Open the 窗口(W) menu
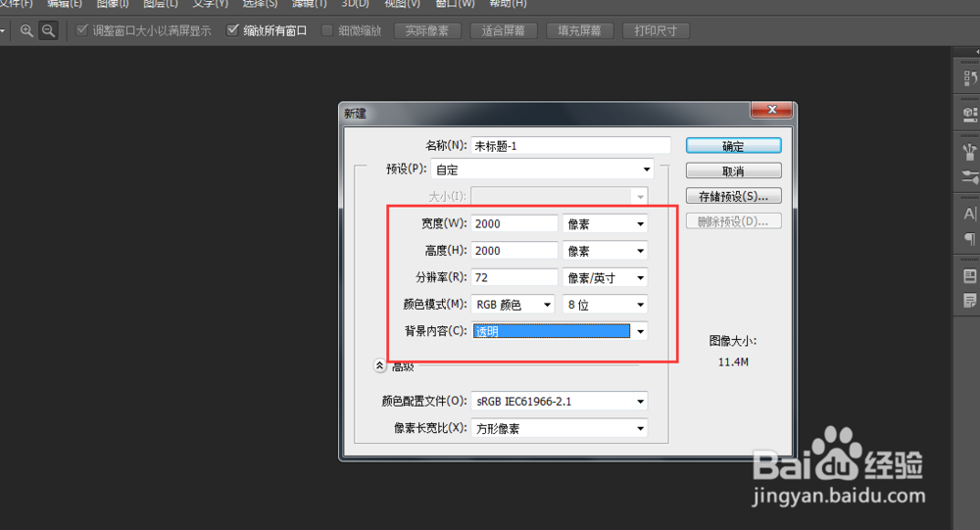Image resolution: width=980 pixels, height=530 pixels. click(455, 4)
